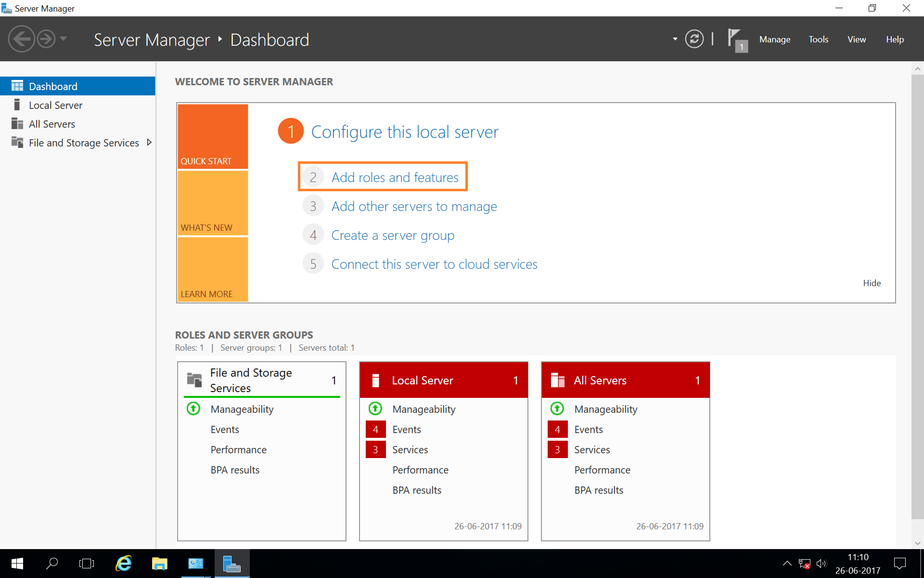Open Manageability in Local Server tile
Viewport: 924px width, 578px height.
tap(424, 409)
